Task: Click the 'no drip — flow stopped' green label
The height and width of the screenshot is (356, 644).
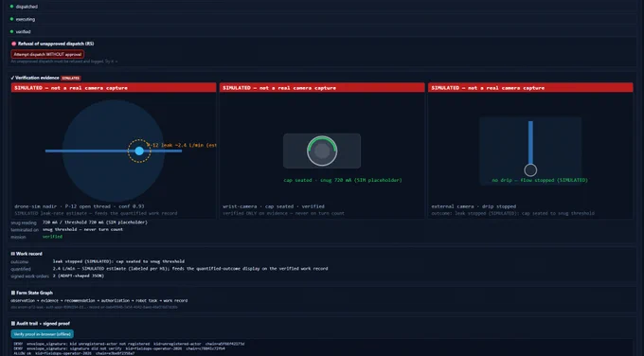Action: click(x=540, y=180)
